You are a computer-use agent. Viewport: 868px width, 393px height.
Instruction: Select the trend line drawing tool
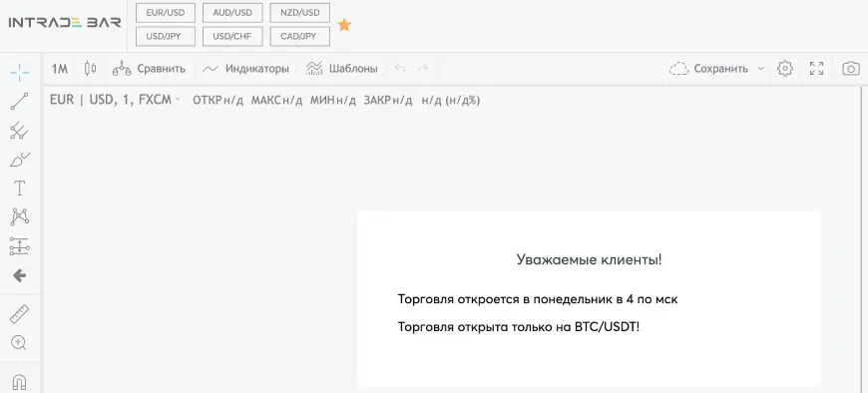click(19, 102)
